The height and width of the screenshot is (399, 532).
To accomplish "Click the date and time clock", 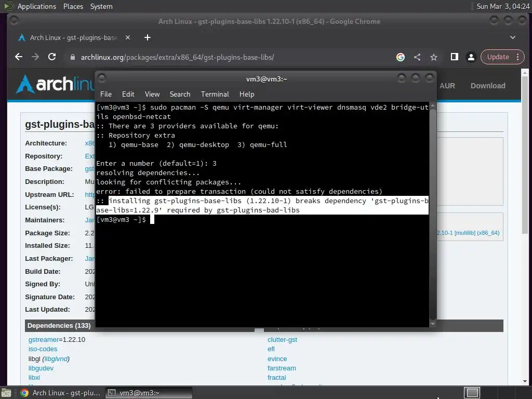I will [x=503, y=6].
